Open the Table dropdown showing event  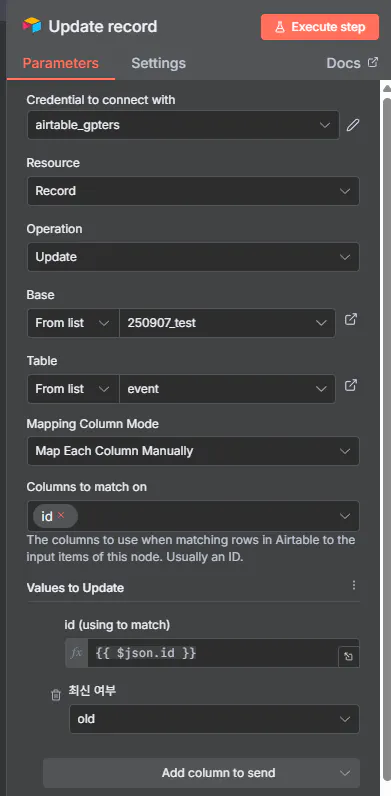click(227, 389)
